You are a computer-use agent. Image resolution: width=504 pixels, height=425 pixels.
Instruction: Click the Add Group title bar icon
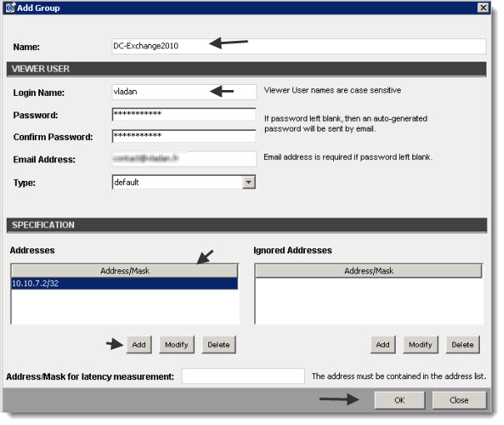tap(10, 7)
